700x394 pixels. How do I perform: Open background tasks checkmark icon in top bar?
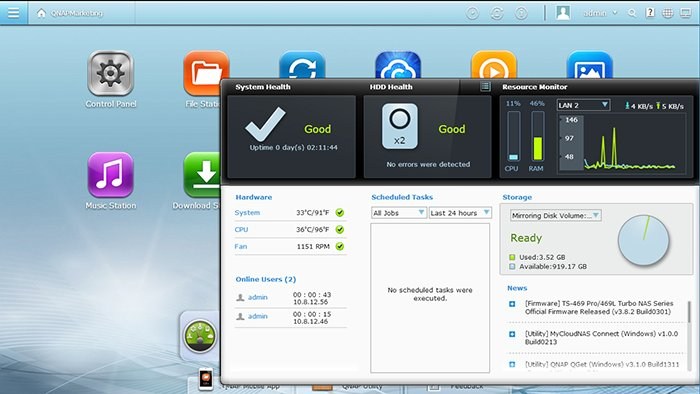pos(472,13)
